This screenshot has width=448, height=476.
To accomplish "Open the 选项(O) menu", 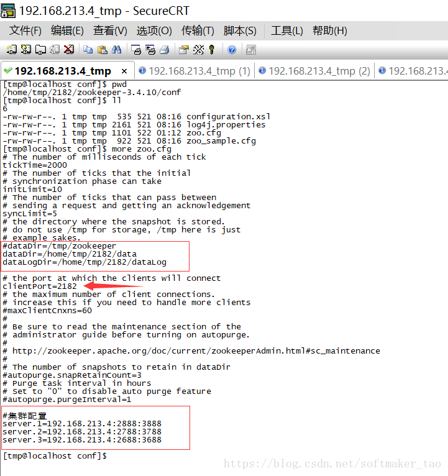I will pyautogui.click(x=154, y=30).
